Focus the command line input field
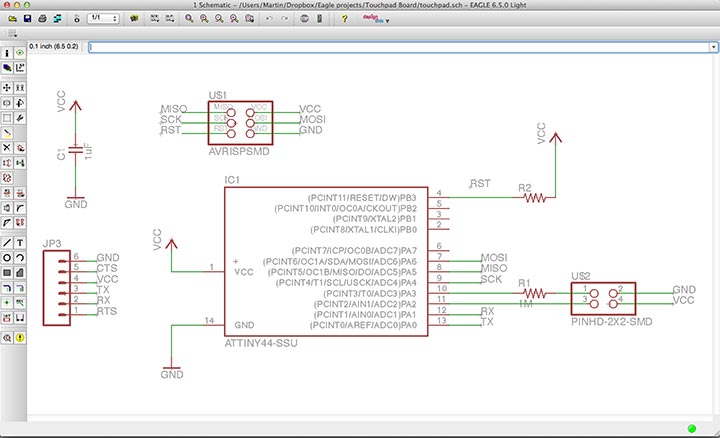This screenshot has height=438, width=720. (x=399, y=47)
